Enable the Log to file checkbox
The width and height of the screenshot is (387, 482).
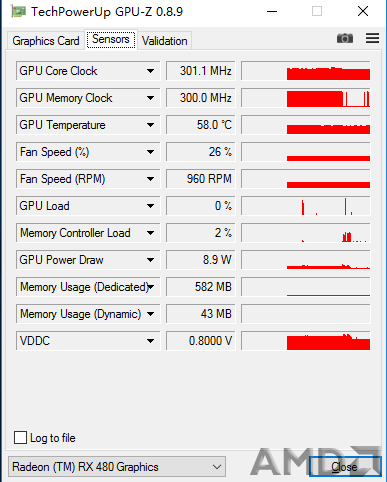pos(20,438)
